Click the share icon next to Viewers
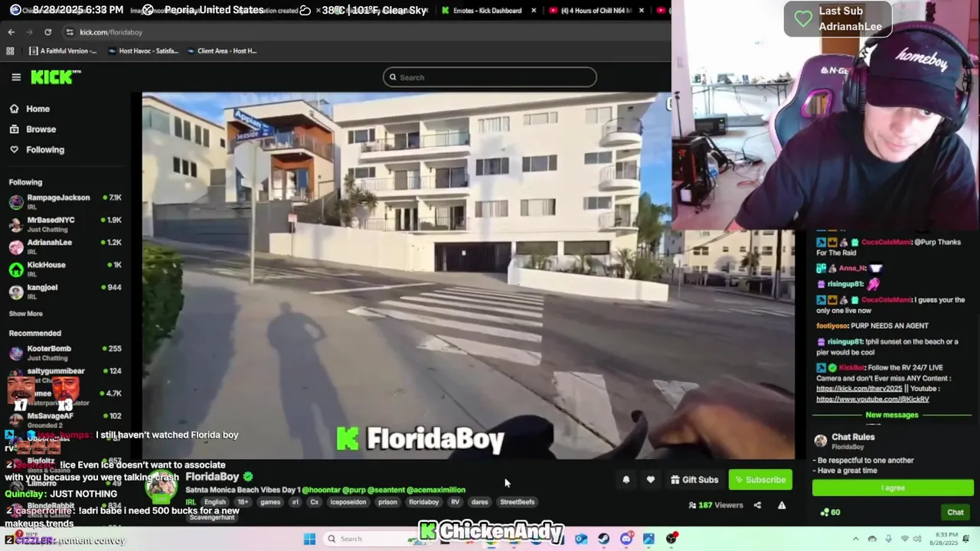 [x=757, y=505]
